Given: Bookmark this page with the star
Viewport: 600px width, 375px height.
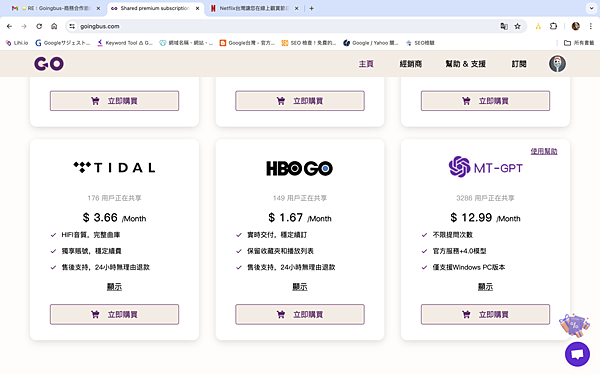Looking at the screenshot, I should (517, 26).
